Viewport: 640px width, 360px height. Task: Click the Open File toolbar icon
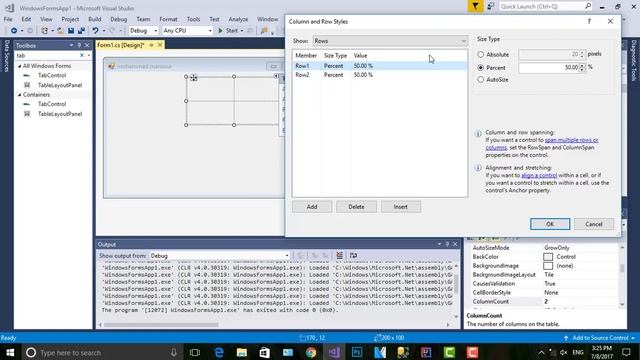[60, 31]
